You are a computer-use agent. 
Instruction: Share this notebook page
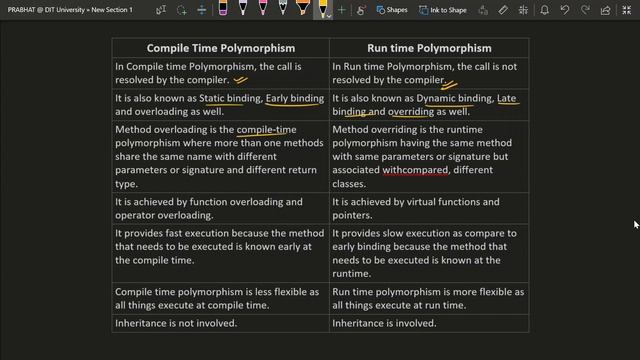click(606, 10)
